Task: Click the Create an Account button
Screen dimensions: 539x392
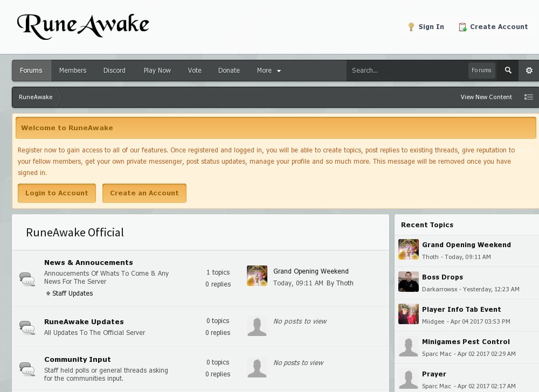Action: point(144,193)
